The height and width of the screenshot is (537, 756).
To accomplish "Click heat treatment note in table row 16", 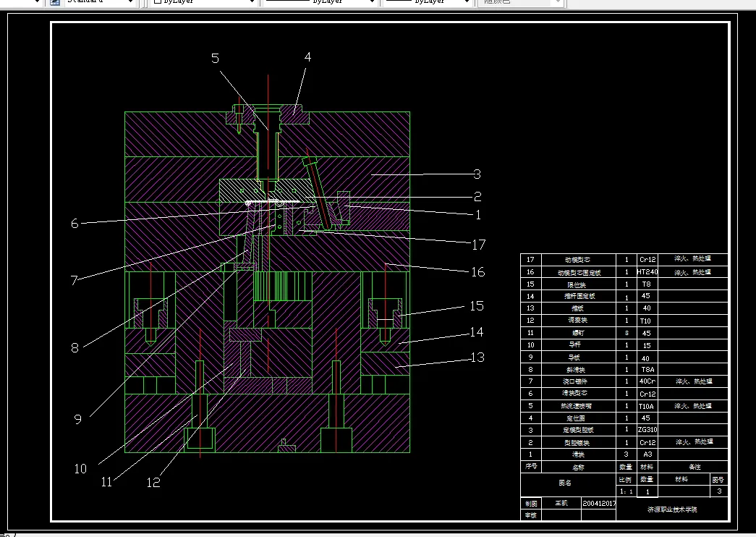I will click(692, 272).
